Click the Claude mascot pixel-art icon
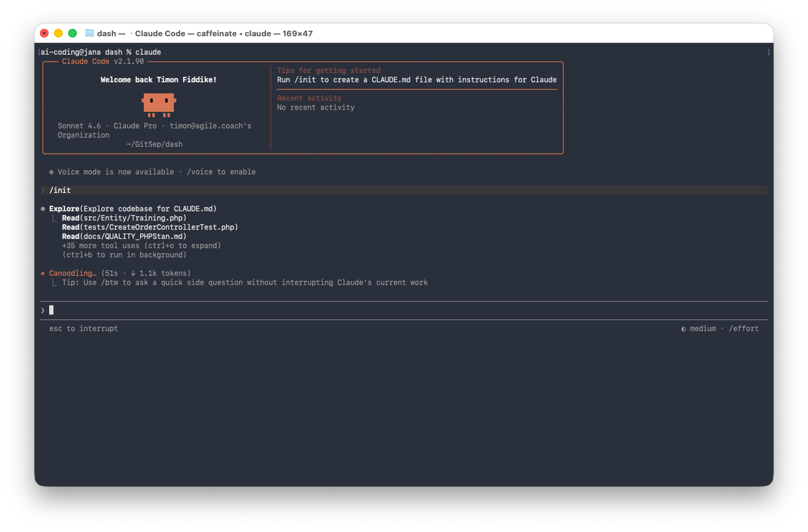Viewport: 808px width, 532px height. coord(159,104)
